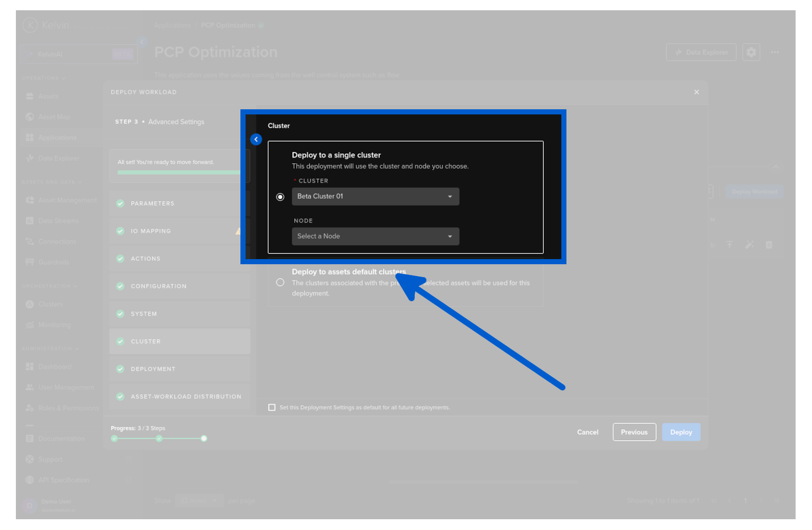812x530 pixels.
Task: Select Deploy to a single cluster radio
Action: (280, 197)
